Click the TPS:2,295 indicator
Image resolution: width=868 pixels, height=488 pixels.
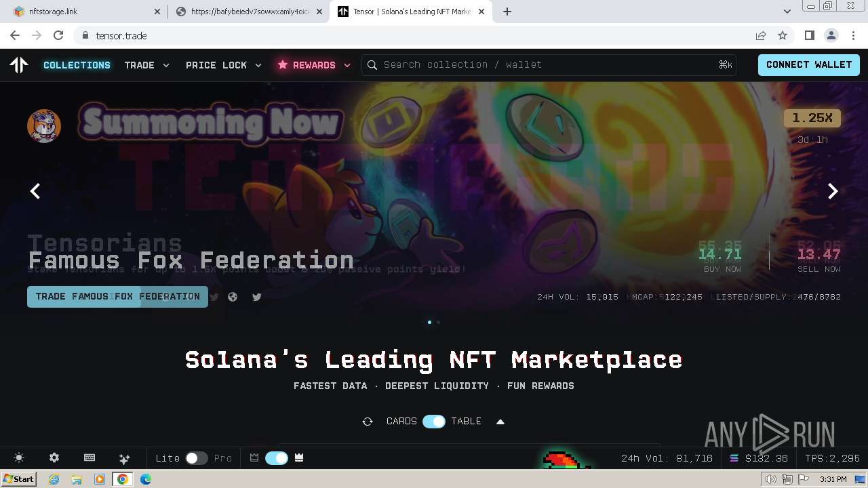[x=832, y=458]
